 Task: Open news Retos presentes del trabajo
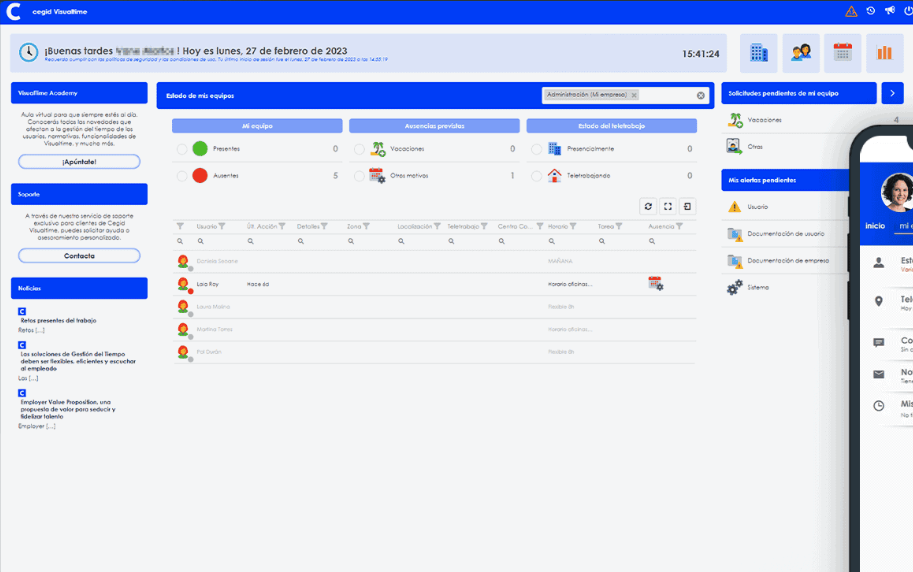(58, 320)
